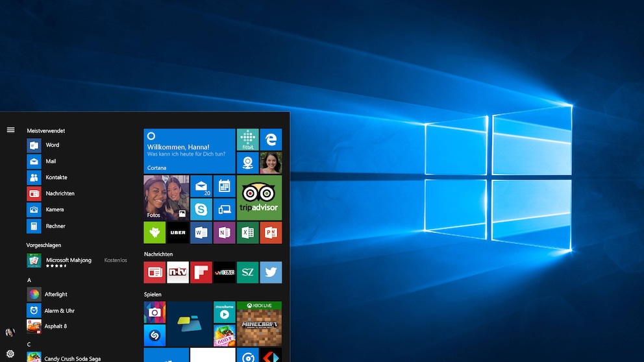Click the Vorgeschlagen section heading
This screenshot has height=362, width=644.
point(43,245)
